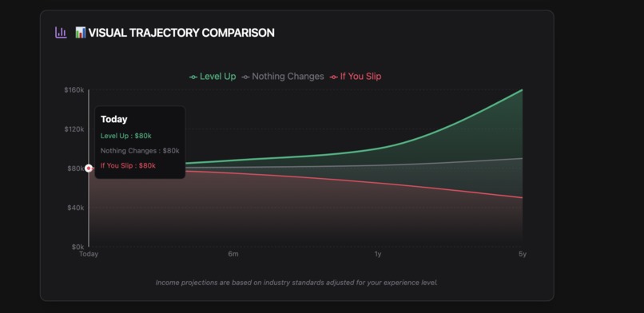Screen dimensions: 644x313
Task: Click the $160k y-axis label
Action: [x=74, y=90]
